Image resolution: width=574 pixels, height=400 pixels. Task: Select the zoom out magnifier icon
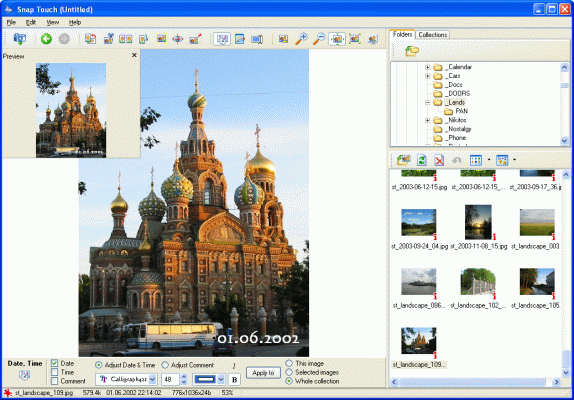click(x=319, y=38)
